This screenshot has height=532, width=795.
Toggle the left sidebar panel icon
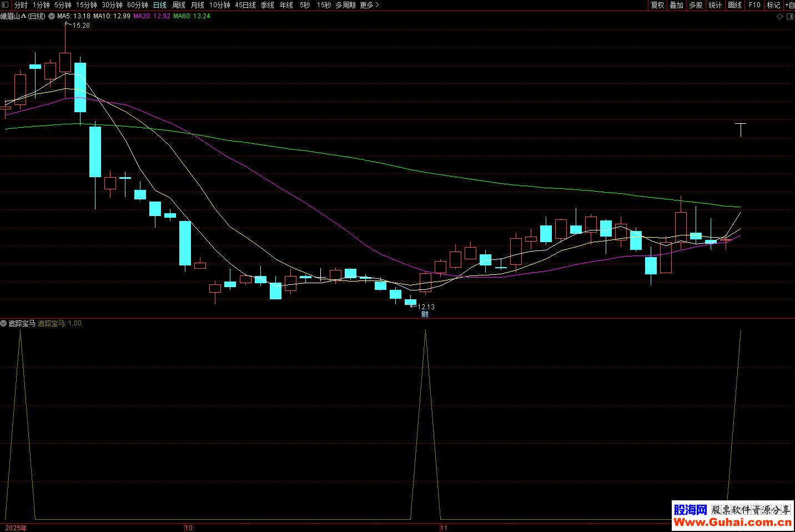(5, 5)
